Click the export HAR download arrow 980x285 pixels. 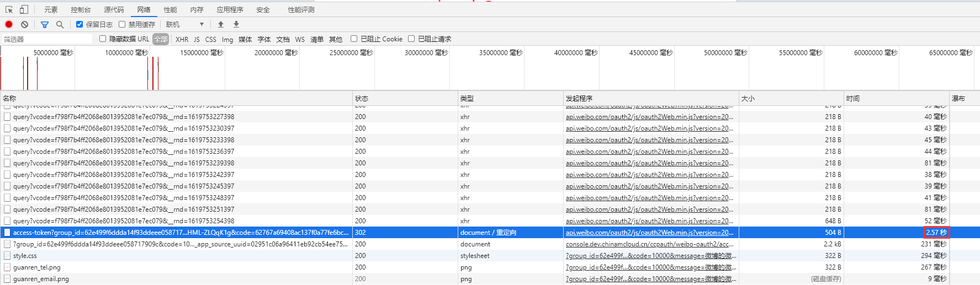pyautogui.click(x=236, y=24)
